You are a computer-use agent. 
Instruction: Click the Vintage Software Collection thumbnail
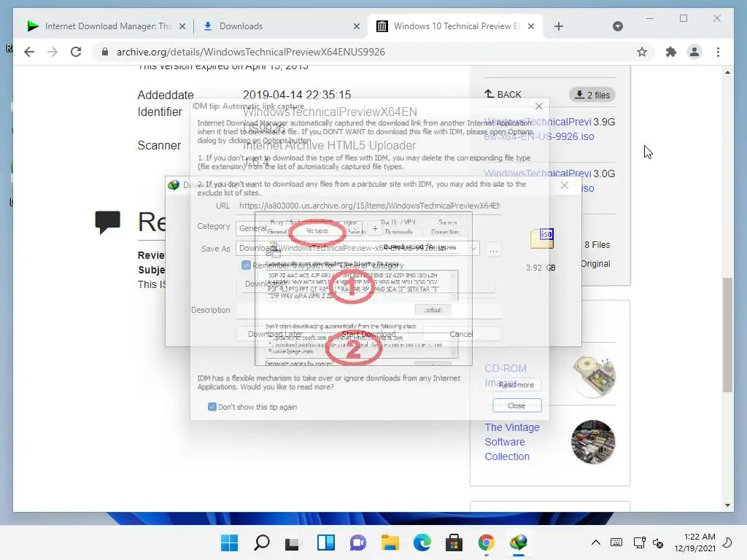pyautogui.click(x=593, y=442)
